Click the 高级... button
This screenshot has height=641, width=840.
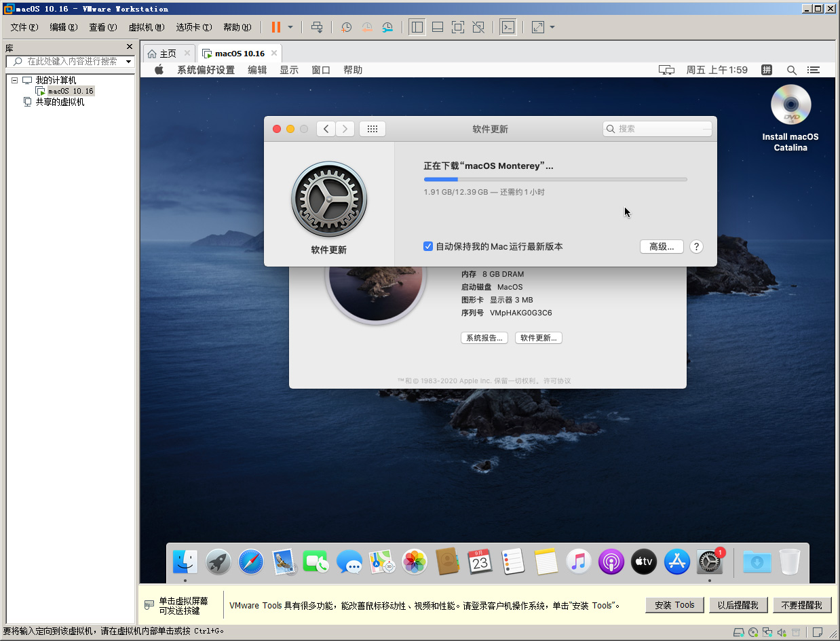click(662, 247)
